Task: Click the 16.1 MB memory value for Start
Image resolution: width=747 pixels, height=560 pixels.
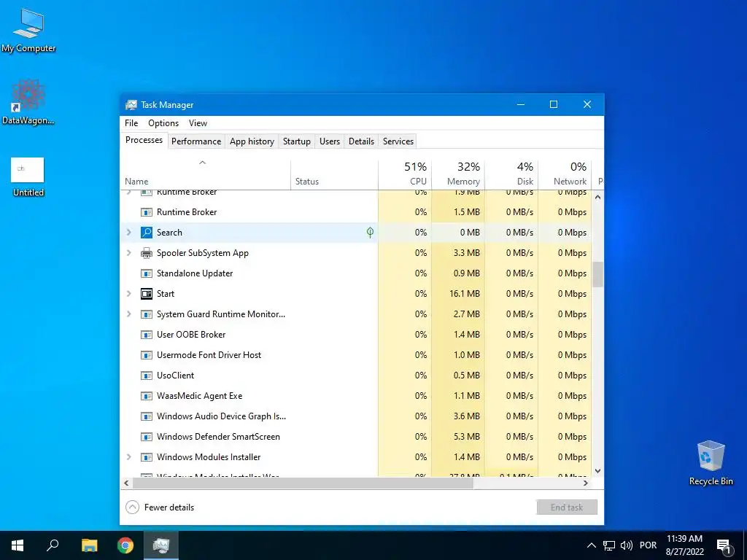Action: (465, 294)
